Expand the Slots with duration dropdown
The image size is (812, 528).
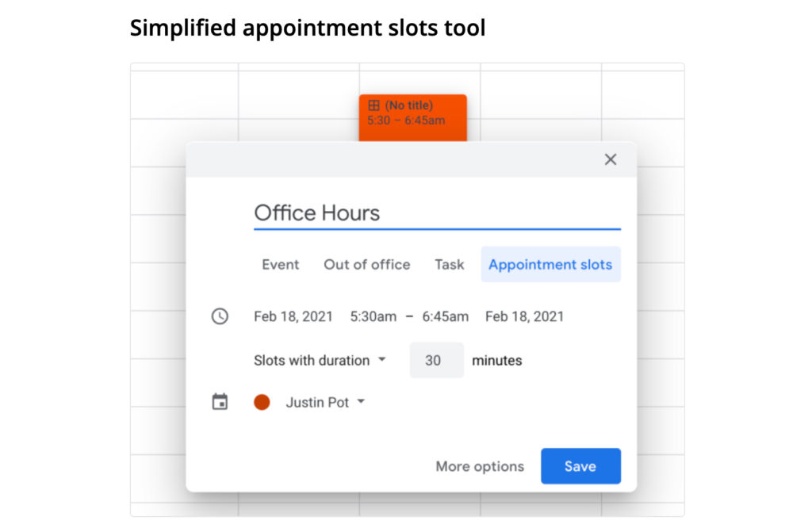click(x=320, y=360)
